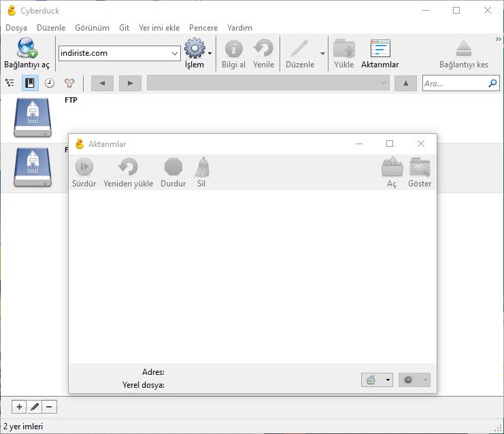Click the Sil broom icon
The image size is (504, 434).
(x=202, y=167)
